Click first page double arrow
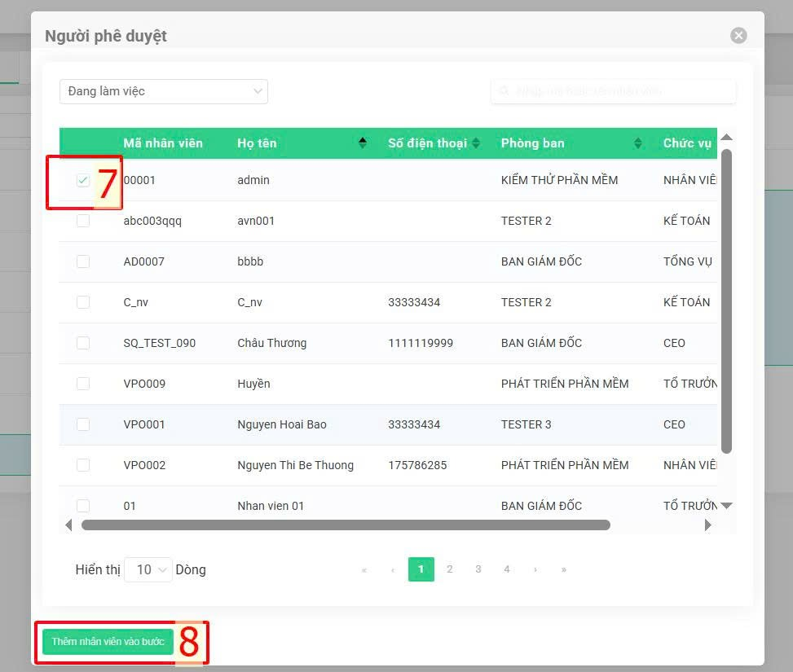The width and height of the screenshot is (793, 672). coord(364,570)
